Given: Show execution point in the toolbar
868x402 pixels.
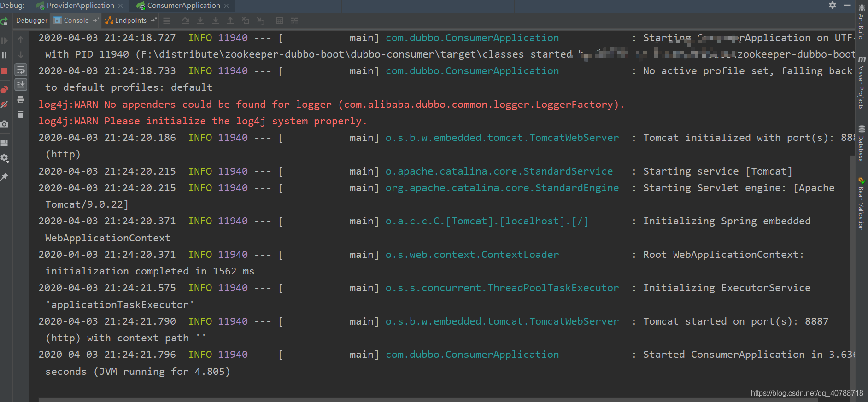Looking at the screenshot, I should 167,21.
